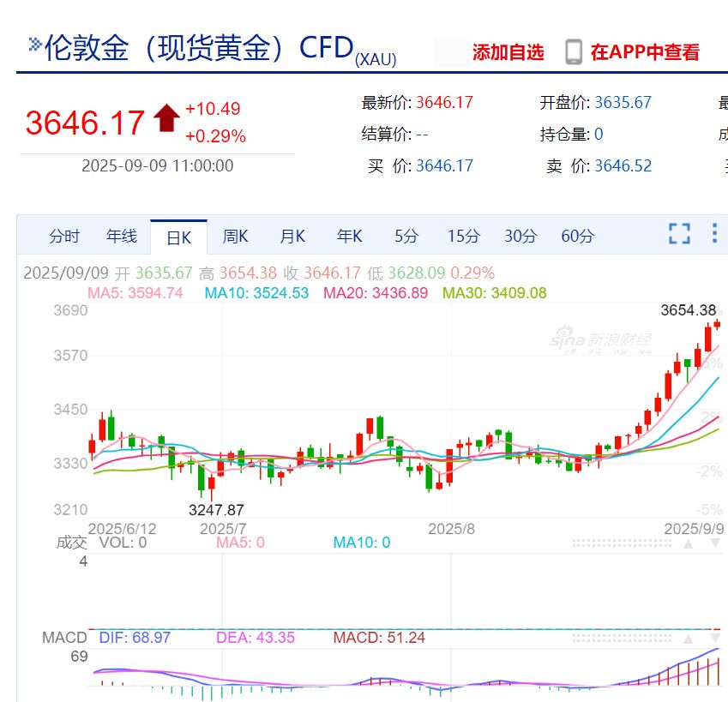Image resolution: width=728 pixels, height=702 pixels.
Task: Show the 5分 minute chart
Action: point(406,237)
